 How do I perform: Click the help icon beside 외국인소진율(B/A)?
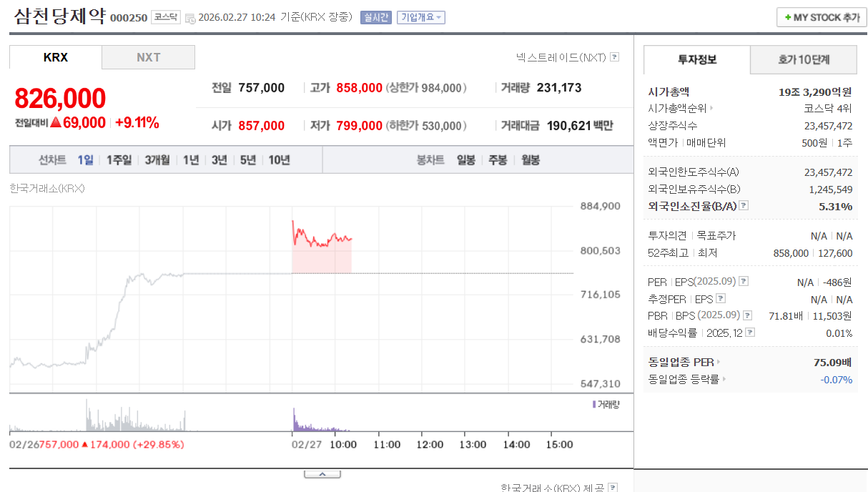coord(744,206)
